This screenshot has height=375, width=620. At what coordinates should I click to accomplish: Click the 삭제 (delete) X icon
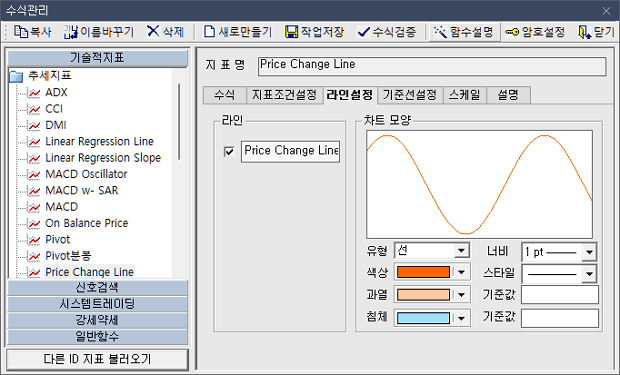pyautogui.click(x=153, y=31)
